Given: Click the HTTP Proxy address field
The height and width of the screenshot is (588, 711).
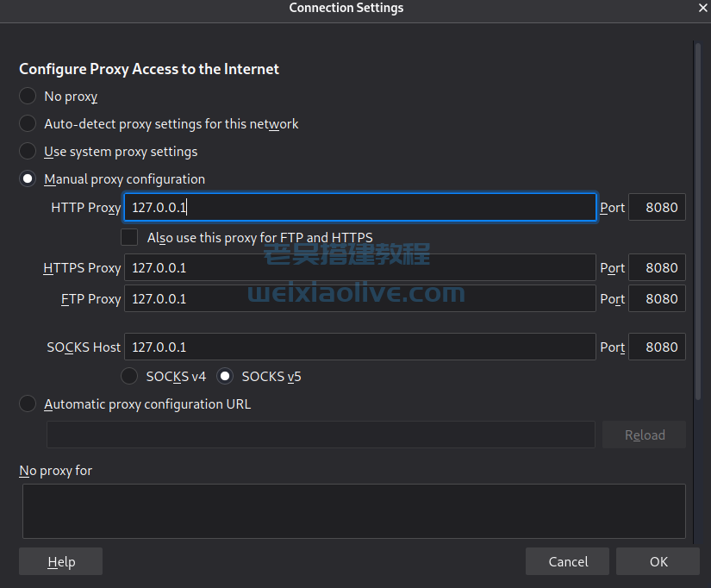Looking at the screenshot, I should (360, 207).
